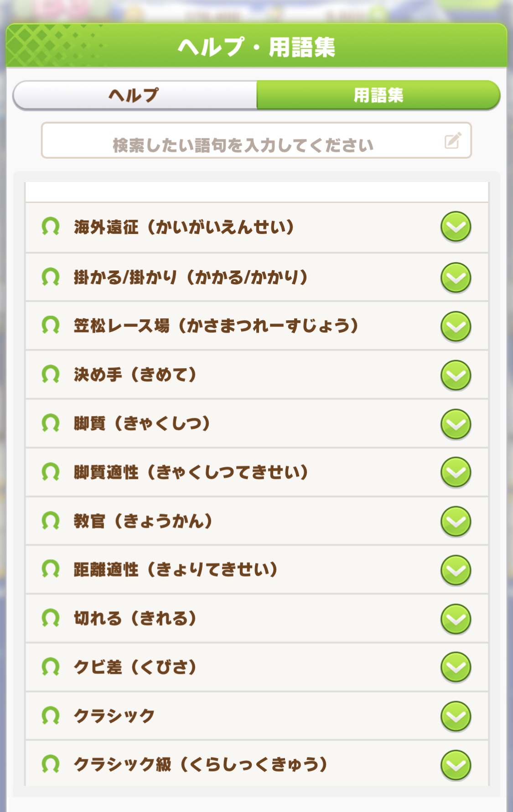Open the 脚質 entry using its chevron
This screenshot has width=513, height=812.
pos(456,424)
